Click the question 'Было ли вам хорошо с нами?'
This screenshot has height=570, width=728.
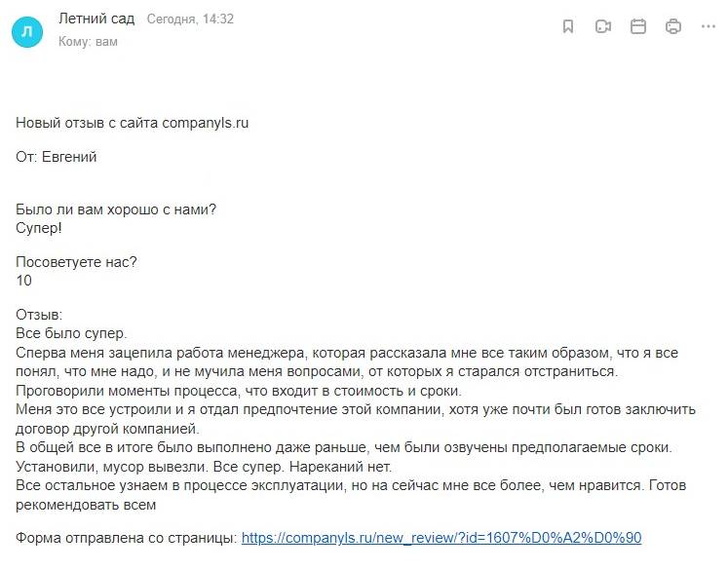[116, 209]
